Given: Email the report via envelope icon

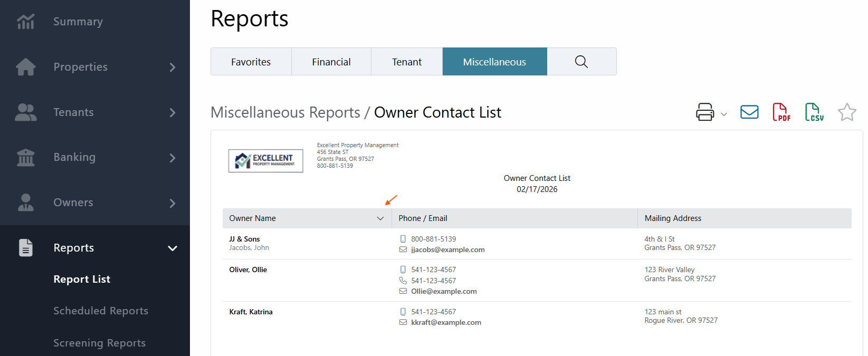Looking at the screenshot, I should click(x=749, y=112).
